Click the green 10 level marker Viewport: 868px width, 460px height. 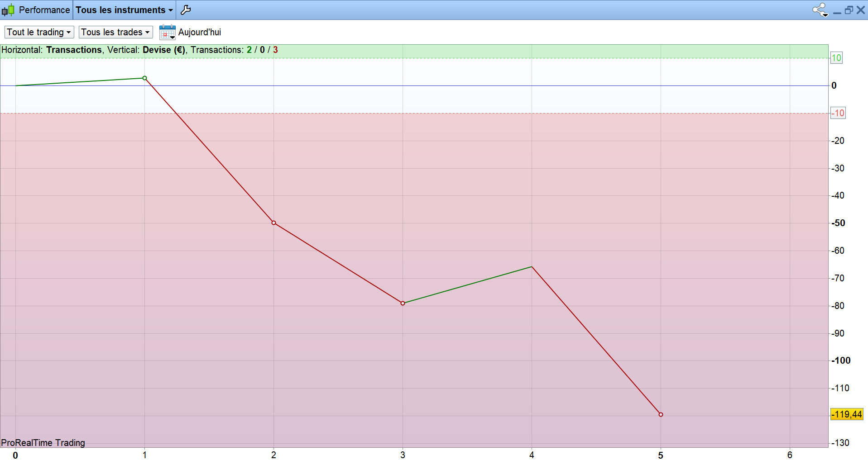point(836,58)
